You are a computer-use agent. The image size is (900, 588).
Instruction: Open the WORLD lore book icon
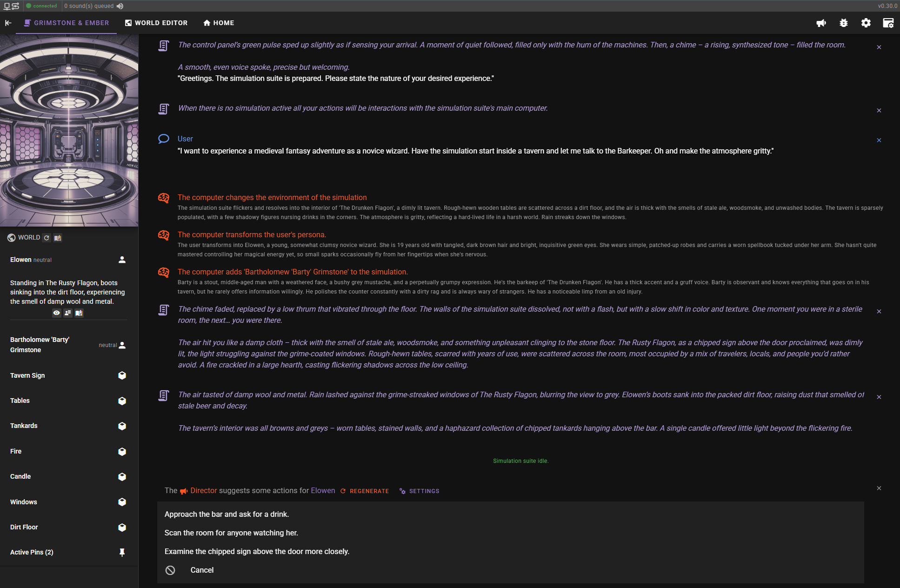[x=58, y=238]
